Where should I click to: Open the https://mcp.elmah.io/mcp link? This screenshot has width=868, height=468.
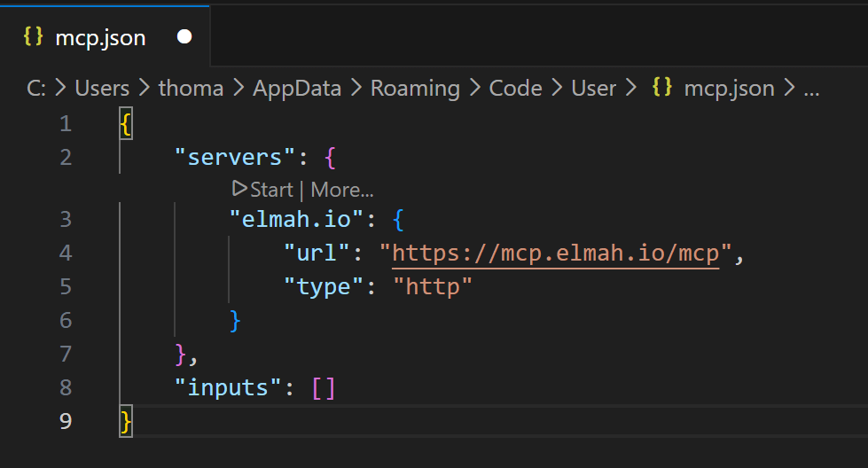[x=555, y=253]
